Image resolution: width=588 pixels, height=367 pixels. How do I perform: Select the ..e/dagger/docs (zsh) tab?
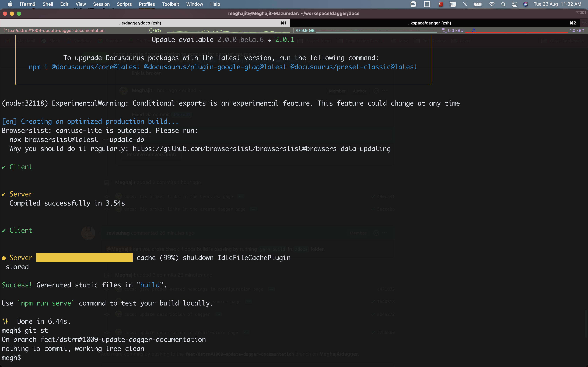click(x=140, y=23)
